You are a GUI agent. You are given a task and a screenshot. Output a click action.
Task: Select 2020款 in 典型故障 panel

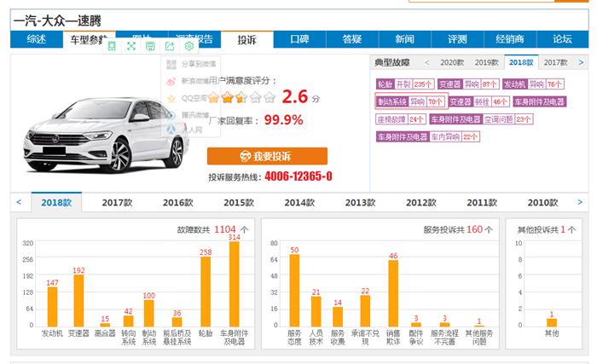coord(452,62)
